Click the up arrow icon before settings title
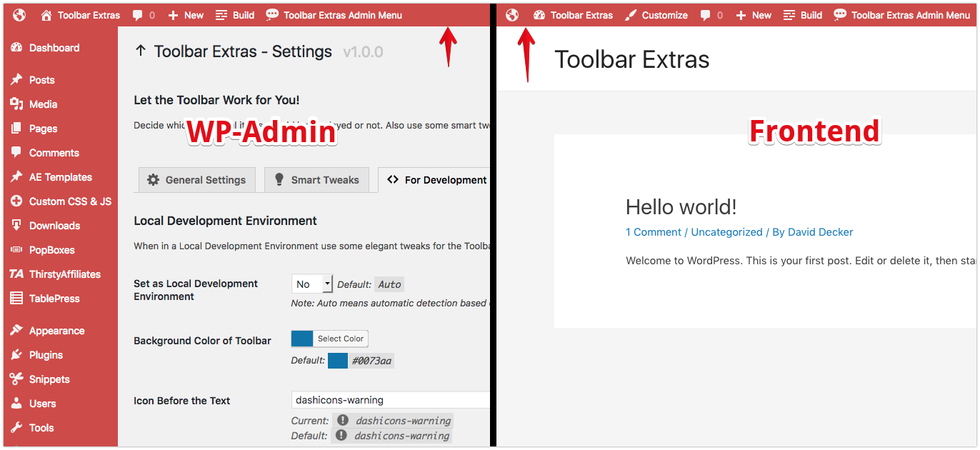 tap(141, 51)
